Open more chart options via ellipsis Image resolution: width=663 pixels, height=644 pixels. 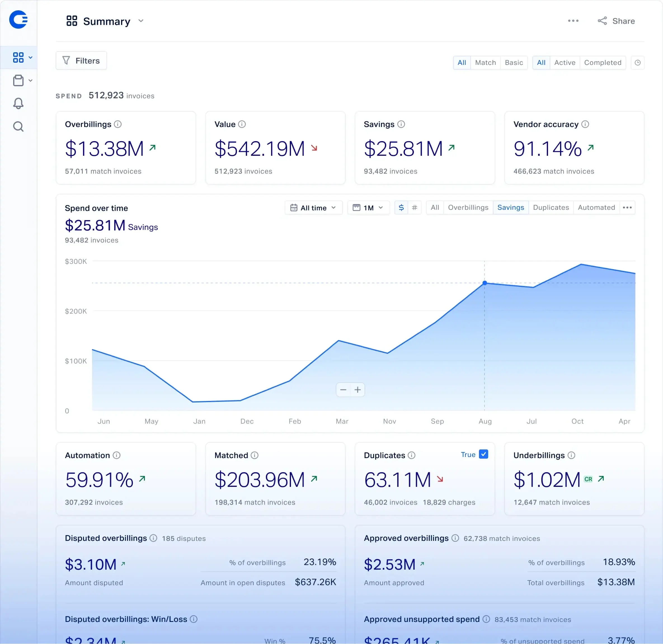tap(627, 207)
